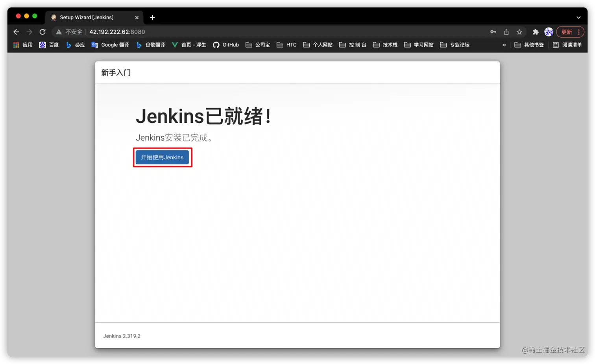
Task: Click the share icon in the address bar
Action: pos(506,32)
